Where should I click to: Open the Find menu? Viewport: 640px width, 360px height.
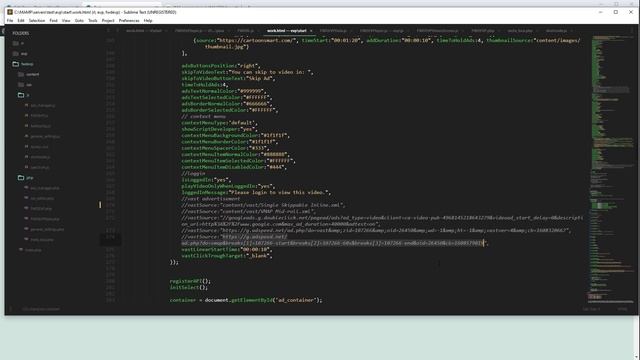53,20
